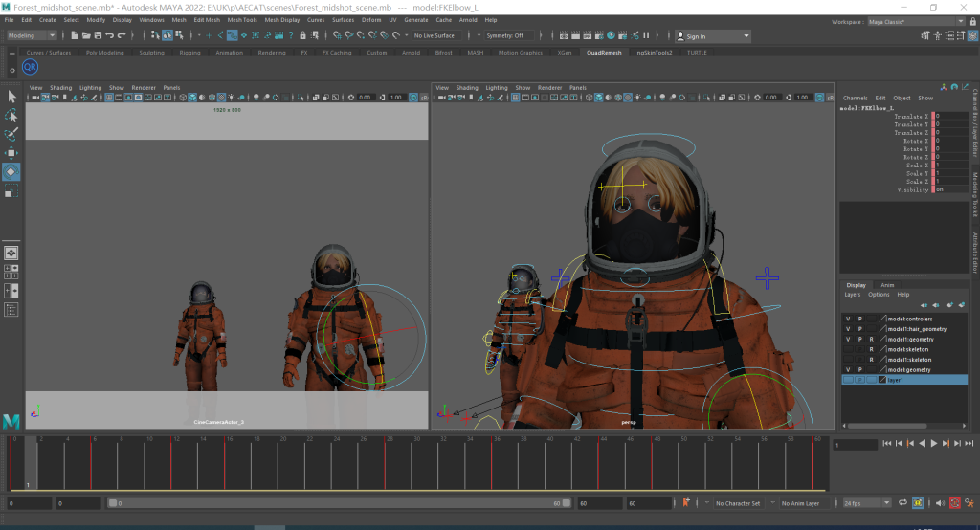
Task: Open the No Character Set dropdown arrow
Action: tap(707, 503)
